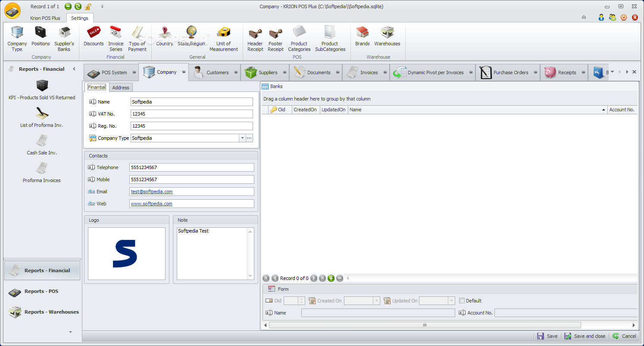644x346 pixels.
Task: Open quick access toolbar customize dropdown
Action: point(102,6)
